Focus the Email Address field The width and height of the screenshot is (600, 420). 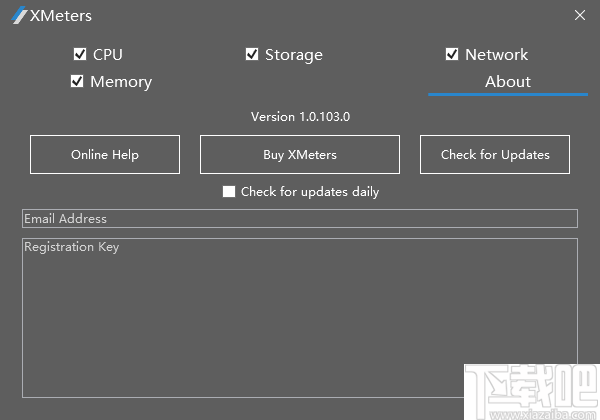[300, 218]
